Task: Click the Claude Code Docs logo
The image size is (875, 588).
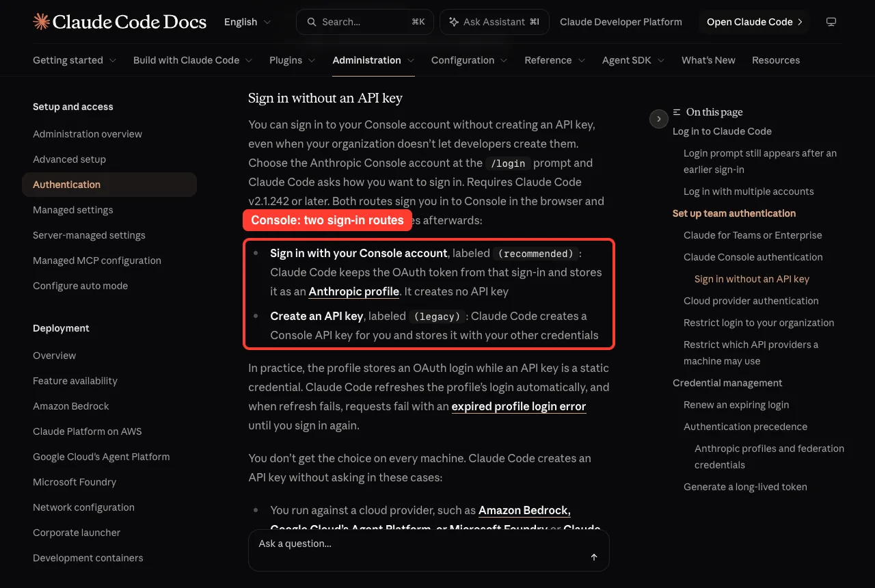Action: tap(120, 22)
